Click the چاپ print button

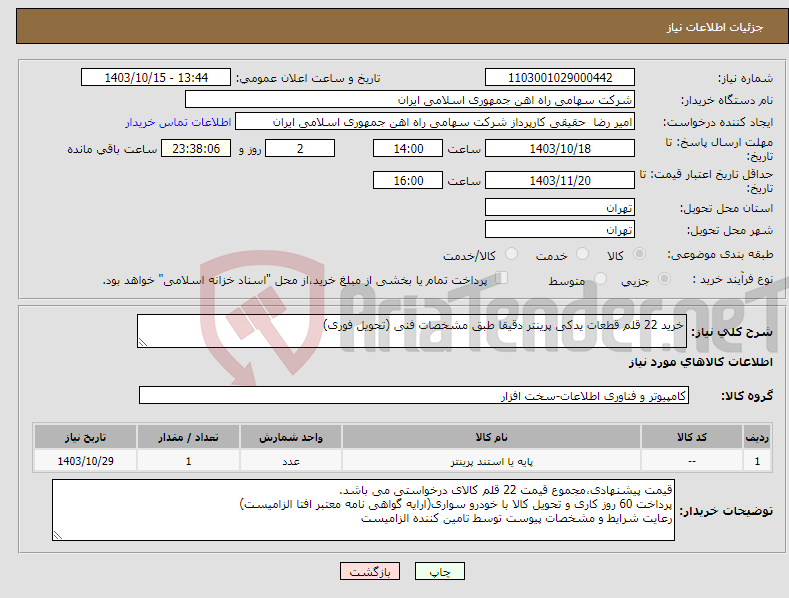(440, 571)
